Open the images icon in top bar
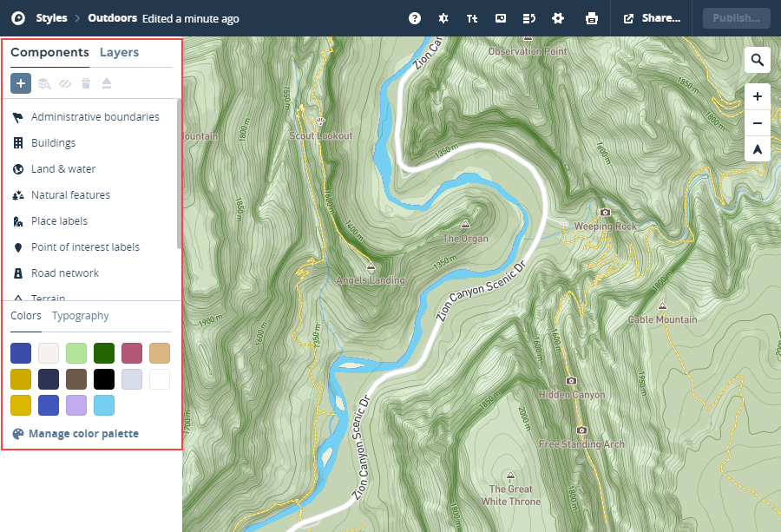 (x=501, y=18)
